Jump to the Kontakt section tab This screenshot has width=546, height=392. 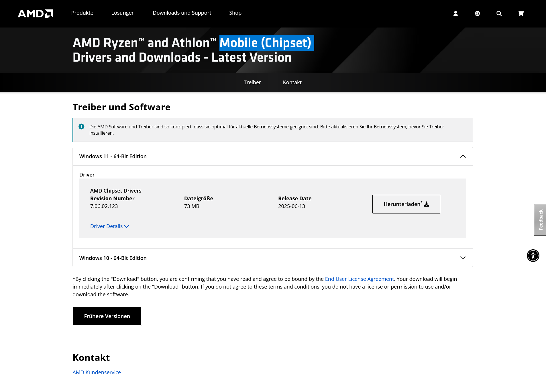tap(292, 83)
